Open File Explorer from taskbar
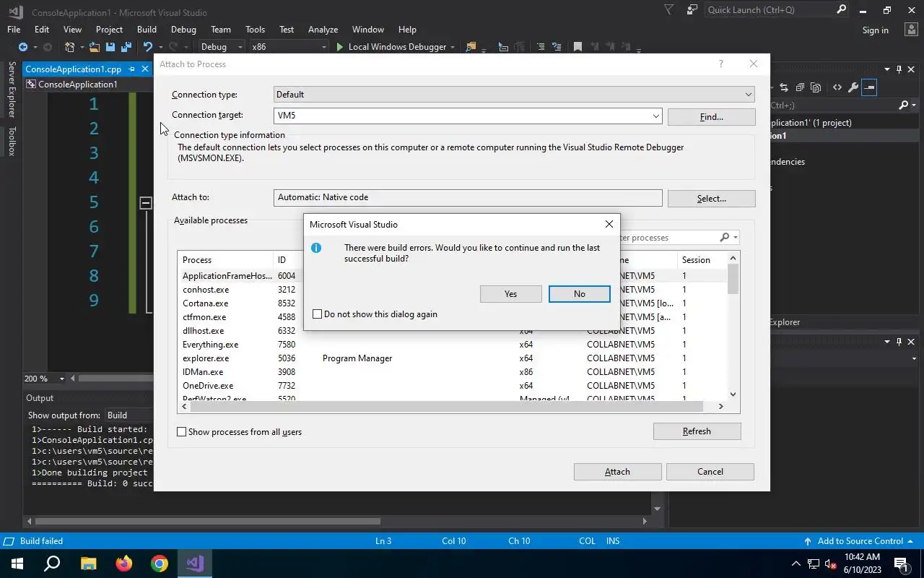The image size is (924, 578). pos(88,564)
